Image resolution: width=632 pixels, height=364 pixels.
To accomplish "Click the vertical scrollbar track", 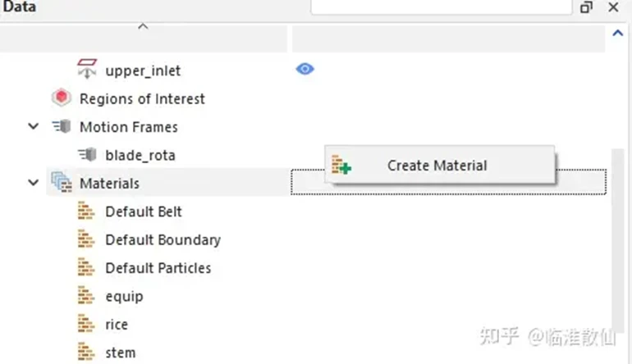I will tap(617, 239).
